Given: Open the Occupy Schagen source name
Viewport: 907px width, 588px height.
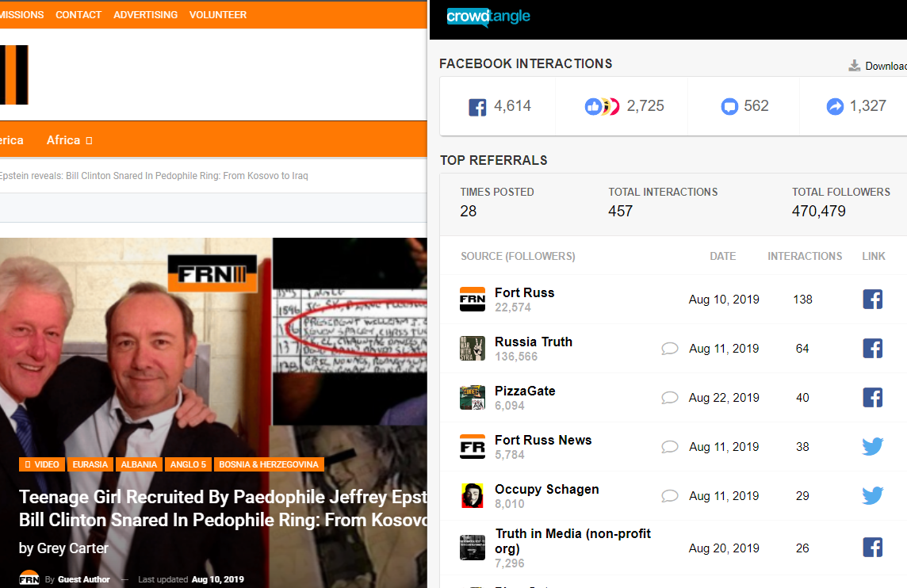Looking at the screenshot, I should (x=546, y=489).
